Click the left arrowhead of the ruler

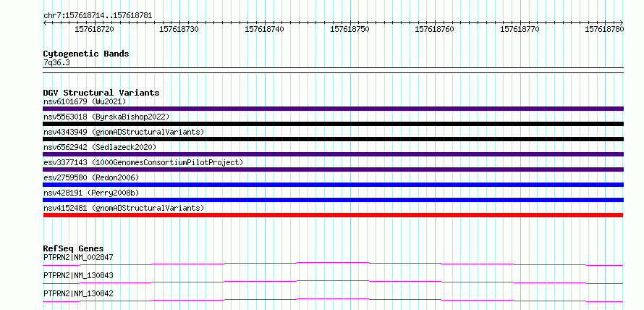tap(45, 22)
